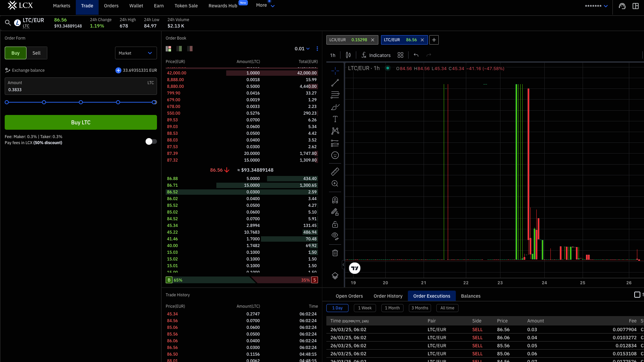Image resolution: width=644 pixels, height=362 pixels.
Task: Select the 1 Week filter
Action: click(x=365, y=308)
